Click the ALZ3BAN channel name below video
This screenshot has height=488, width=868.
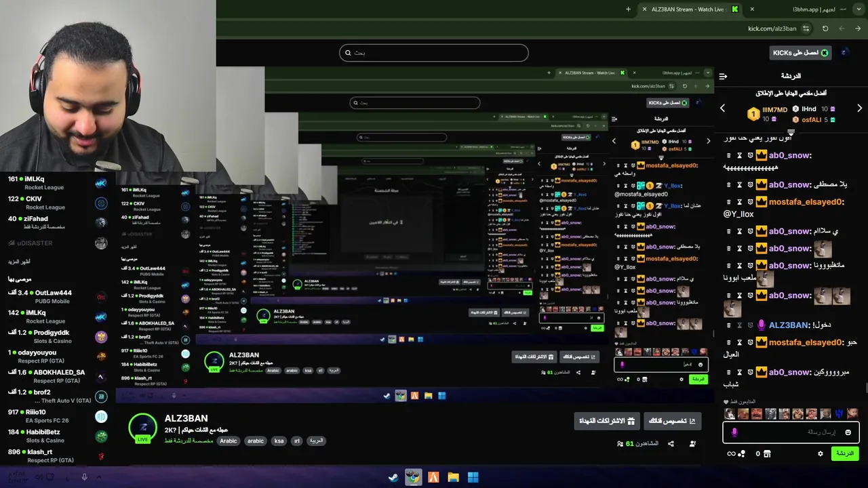(x=186, y=418)
